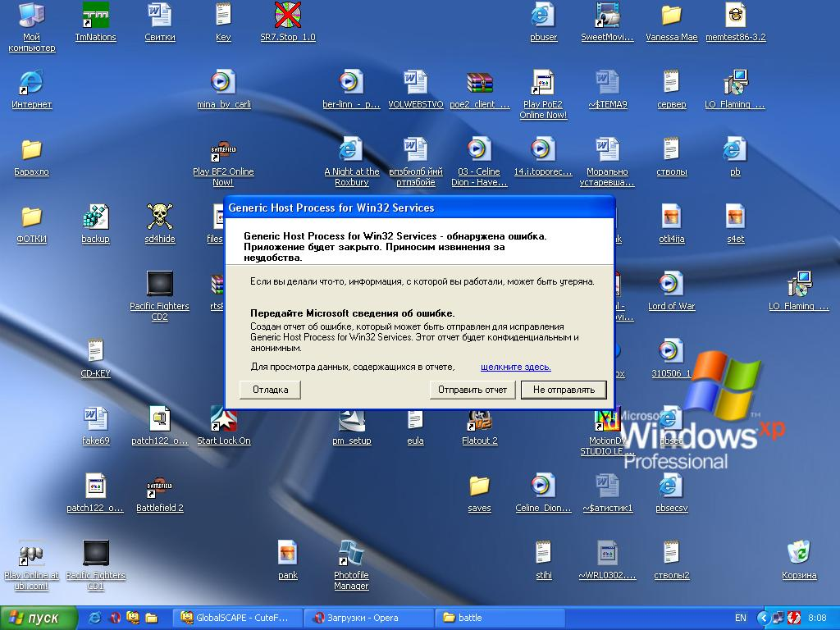The height and width of the screenshot is (630, 840).
Task: Select the 'Photofile Manager' desktop icon
Action: coord(351,554)
